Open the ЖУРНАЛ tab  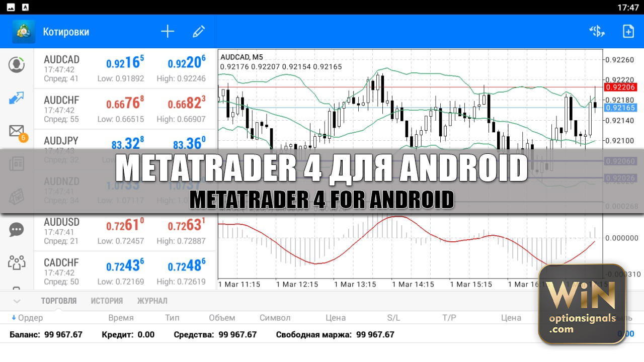click(x=152, y=301)
